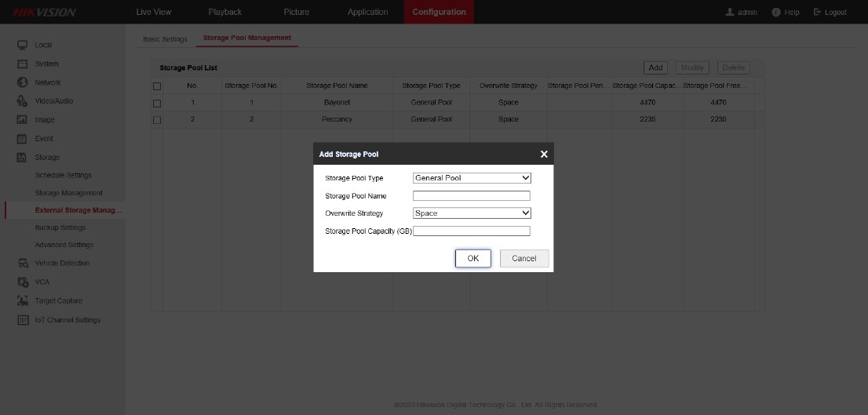868x415 pixels.
Task: Click the Image icon in sidebar
Action: point(23,120)
